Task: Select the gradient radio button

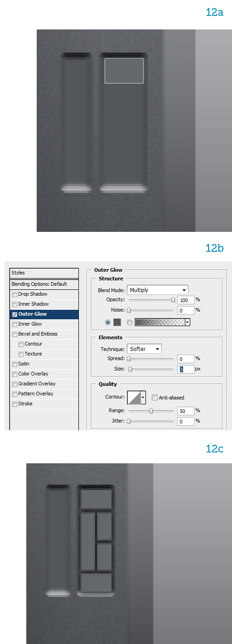Action: 130,322
